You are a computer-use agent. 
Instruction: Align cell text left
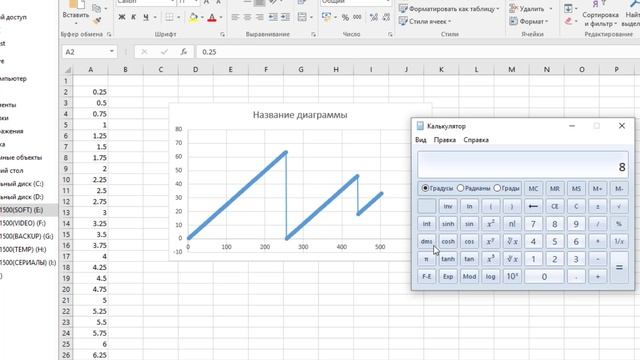click(235, 17)
